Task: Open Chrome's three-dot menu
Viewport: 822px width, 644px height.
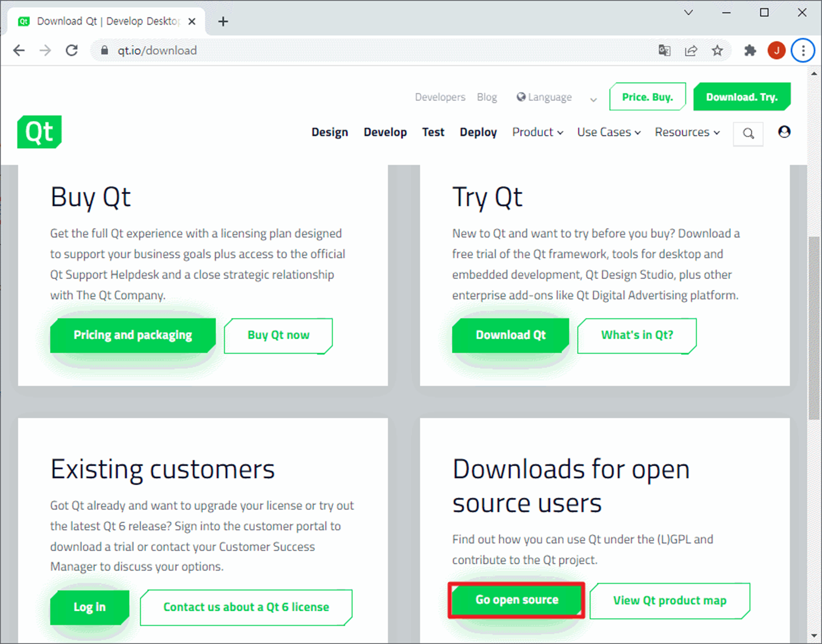Action: (x=803, y=51)
